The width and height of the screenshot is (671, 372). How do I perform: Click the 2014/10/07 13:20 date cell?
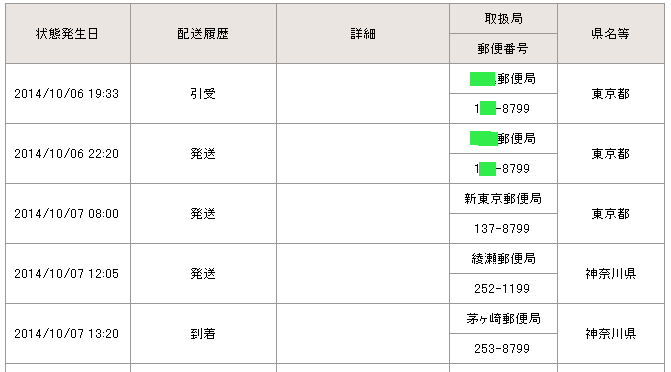click(68, 333)
